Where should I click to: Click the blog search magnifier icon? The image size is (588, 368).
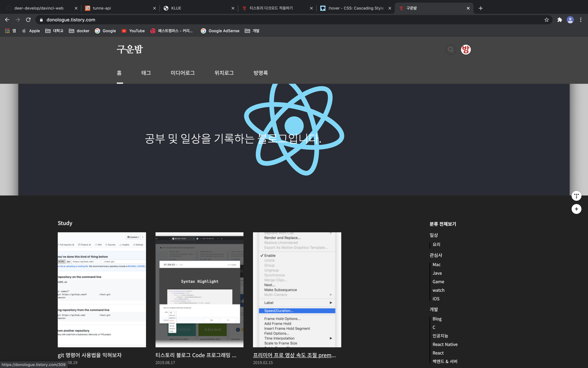451,50
